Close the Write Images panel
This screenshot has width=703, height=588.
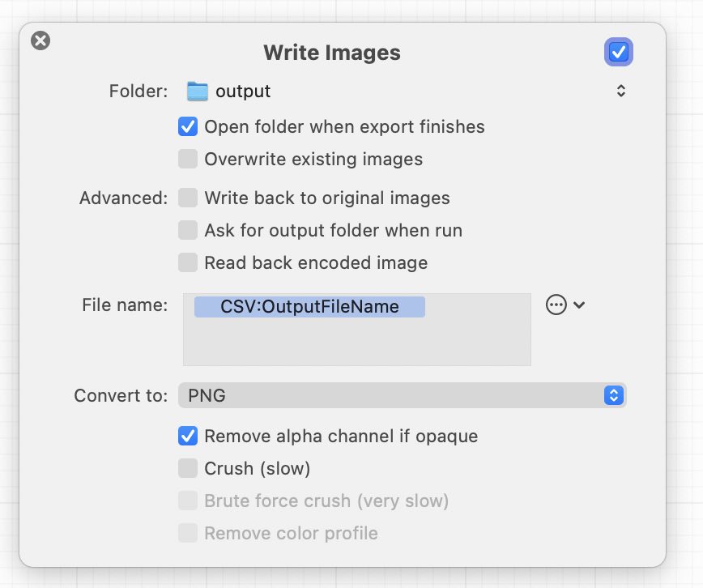40,40
